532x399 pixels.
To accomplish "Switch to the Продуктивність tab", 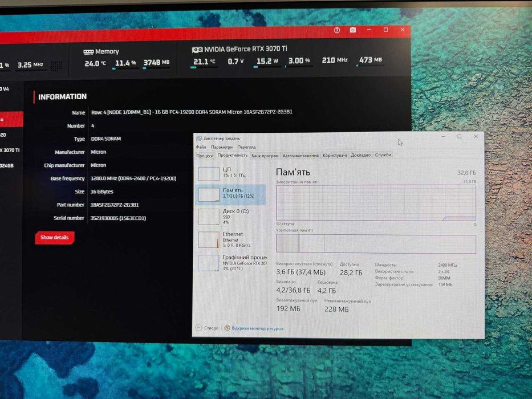I will 233,155.
